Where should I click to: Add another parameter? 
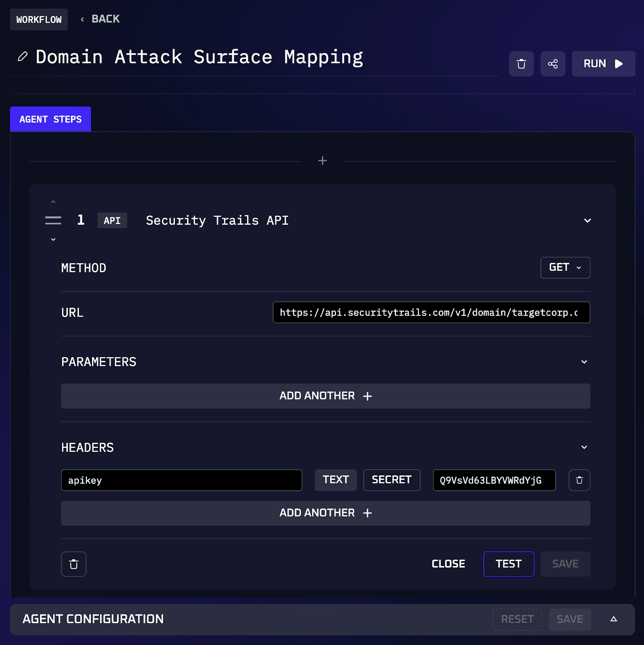point(326,396)
